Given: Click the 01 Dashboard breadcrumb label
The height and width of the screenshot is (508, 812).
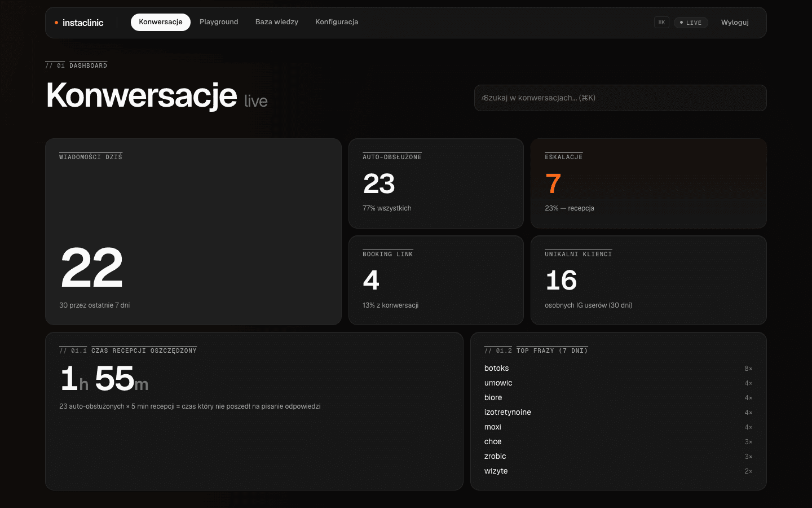Looking at the screenshot, I should pyautogui.click(x=76, y=65).
